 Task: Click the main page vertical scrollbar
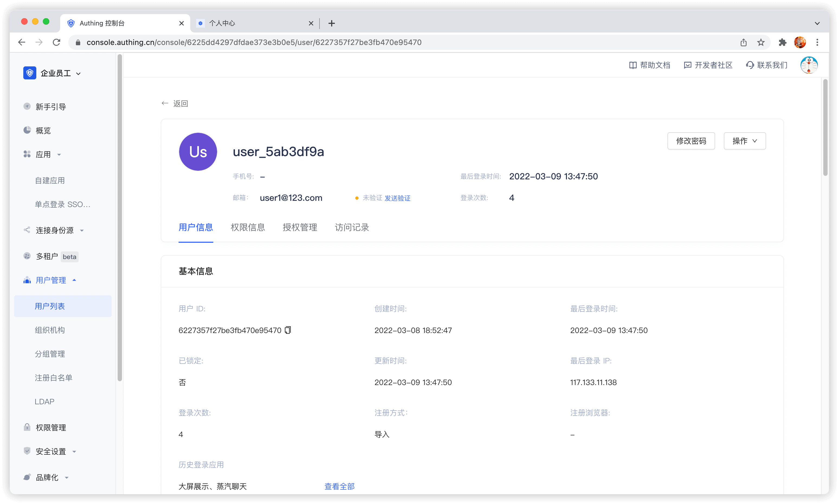[825, 127]
